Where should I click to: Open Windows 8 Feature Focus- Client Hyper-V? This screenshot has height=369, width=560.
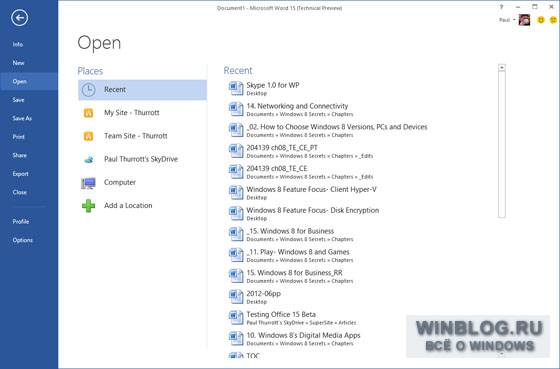tap(311, 189)
